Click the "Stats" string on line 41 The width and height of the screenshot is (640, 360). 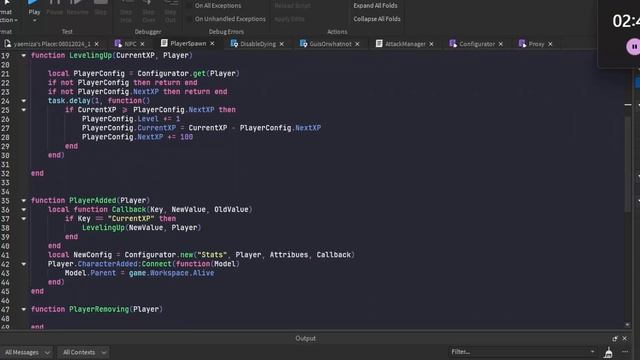click(x=213, y=255)
